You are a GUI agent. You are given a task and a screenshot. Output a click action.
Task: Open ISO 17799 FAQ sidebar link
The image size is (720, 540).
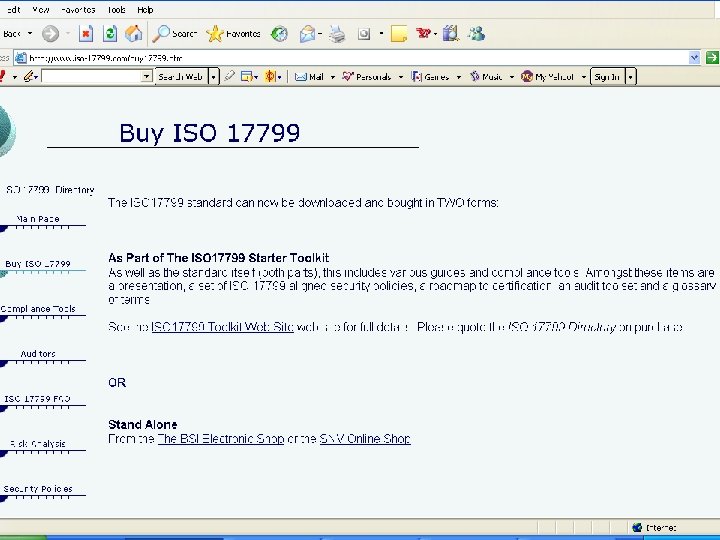(37, 399)
